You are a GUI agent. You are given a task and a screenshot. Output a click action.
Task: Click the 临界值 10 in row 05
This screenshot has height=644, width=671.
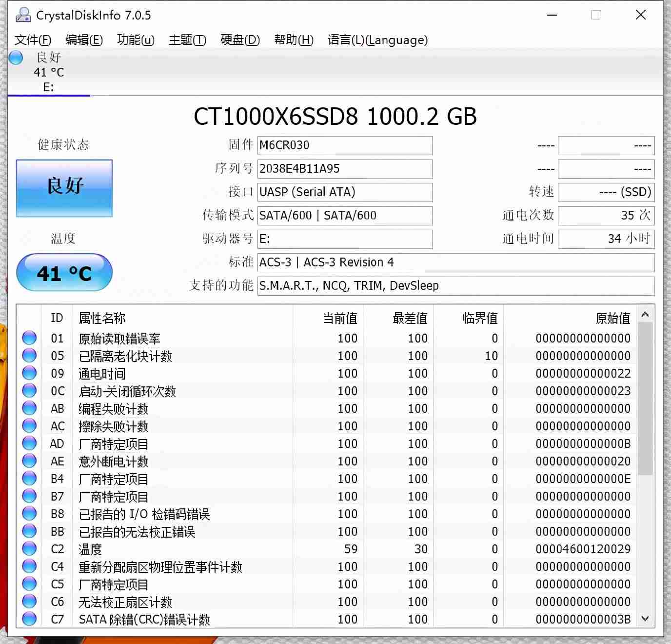coord(492,356)
